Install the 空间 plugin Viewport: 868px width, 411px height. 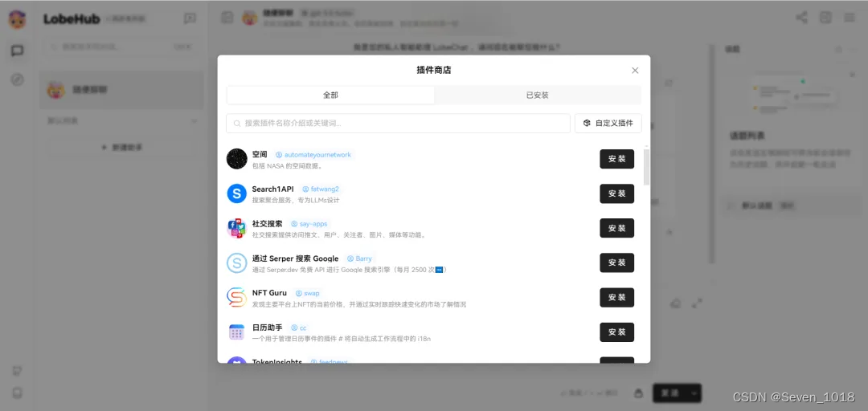tap(616, 159)
